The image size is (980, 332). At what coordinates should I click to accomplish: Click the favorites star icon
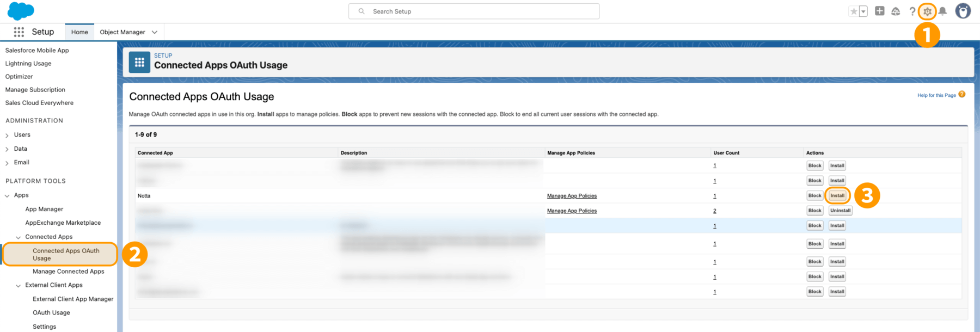pos(854,11)
